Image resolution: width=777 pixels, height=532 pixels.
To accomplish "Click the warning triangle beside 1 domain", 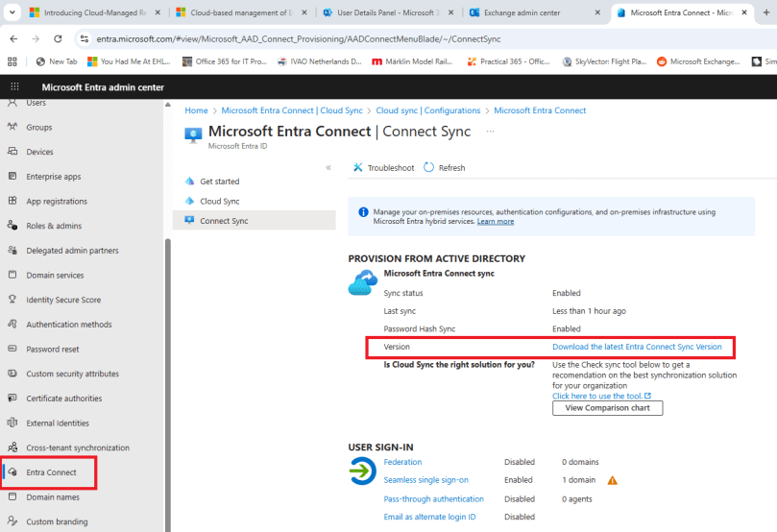I will tap(612, 480).
